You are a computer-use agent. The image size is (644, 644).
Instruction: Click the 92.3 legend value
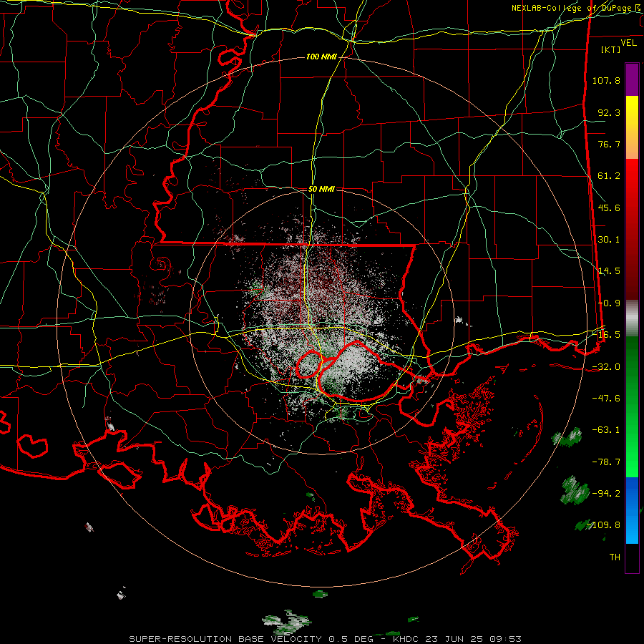[609, 112]
